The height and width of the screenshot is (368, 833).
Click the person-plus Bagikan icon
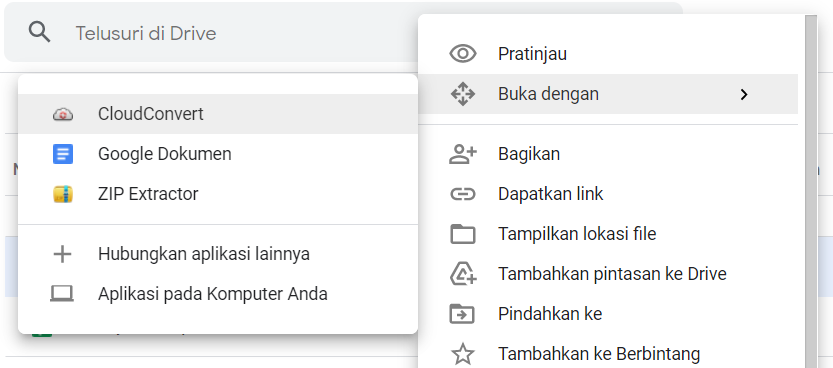point(463,154)
